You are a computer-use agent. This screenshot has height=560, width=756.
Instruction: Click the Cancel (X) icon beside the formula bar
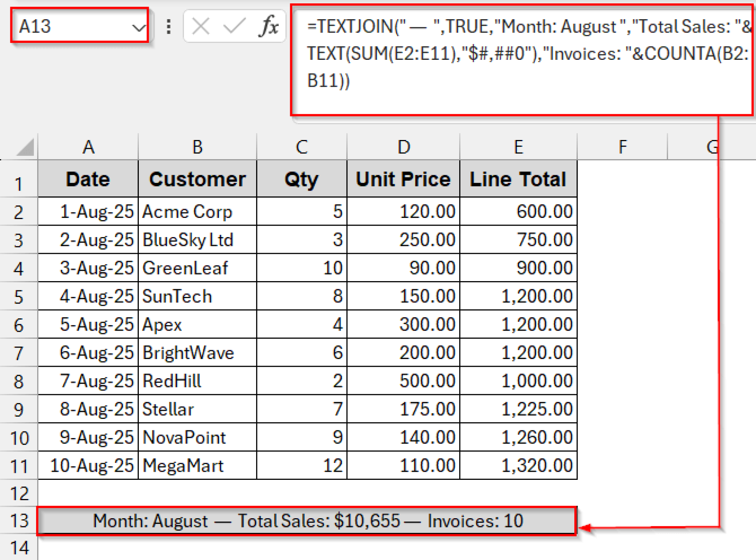[201, 26]
